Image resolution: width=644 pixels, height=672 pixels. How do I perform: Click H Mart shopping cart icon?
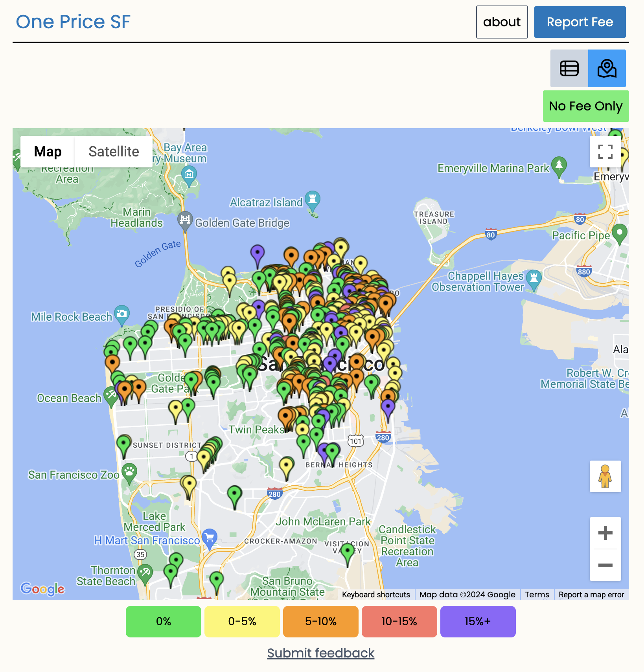pyautogui.click(x=210, y=537)
